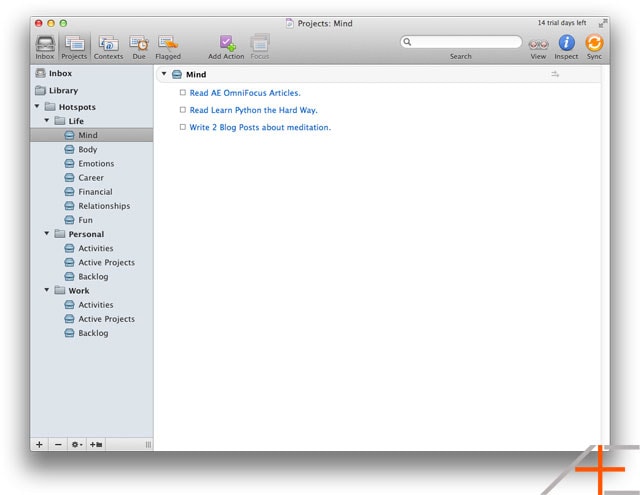The image size is (640, 495).
Task: Check off Read Learn Python the Hard Way
Action: [183, 110]
